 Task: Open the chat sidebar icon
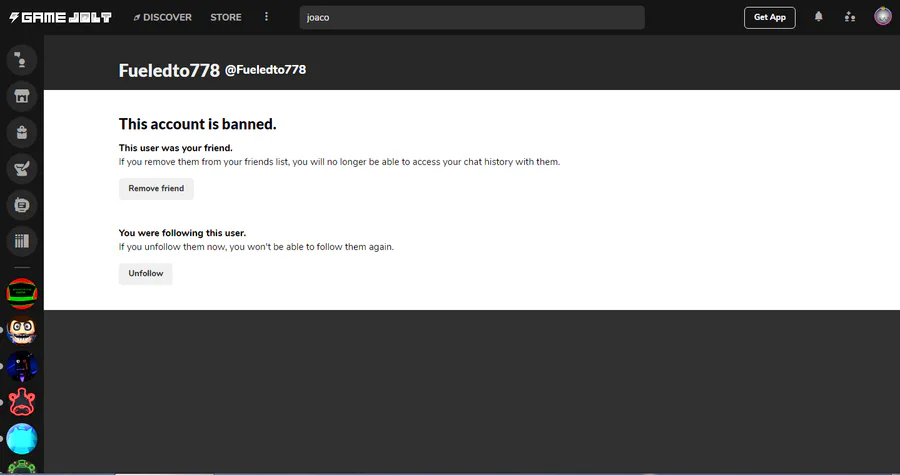22,60
